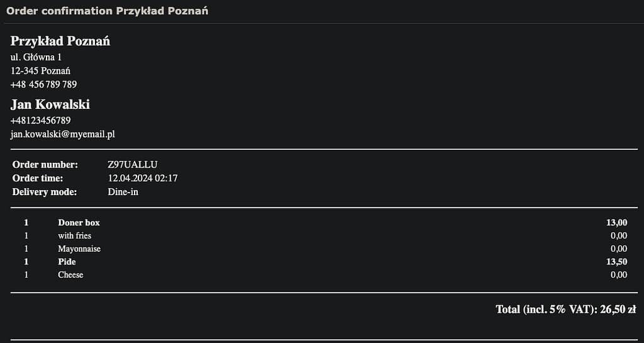The height and width of the screenshot is (343, 644).
Task: Click the address 'ul. Główna 1'
Action: click(36, 57)
